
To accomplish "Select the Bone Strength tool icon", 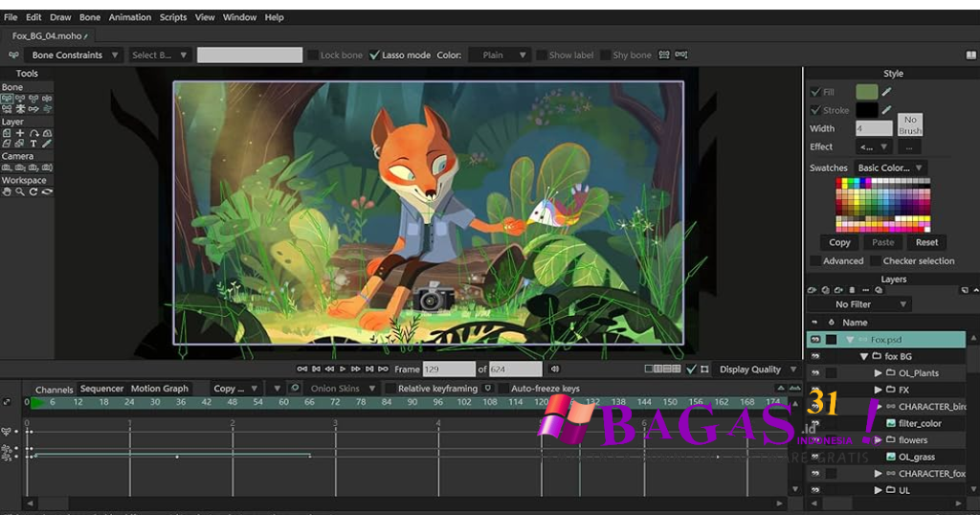I will coord(21,109).
